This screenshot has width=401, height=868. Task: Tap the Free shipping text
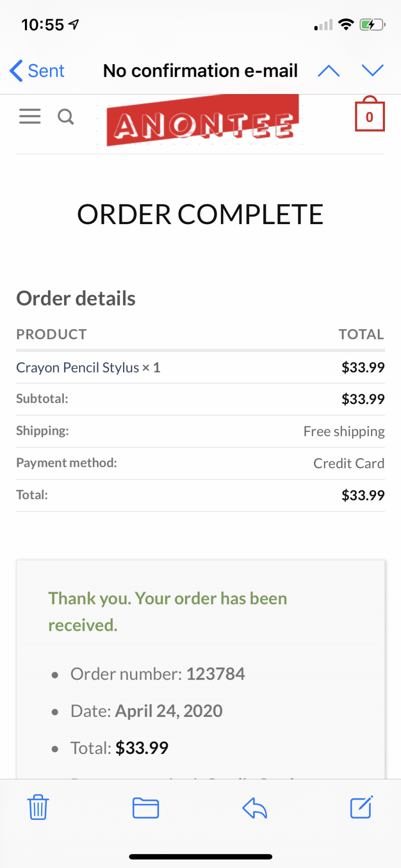(344, 431)
